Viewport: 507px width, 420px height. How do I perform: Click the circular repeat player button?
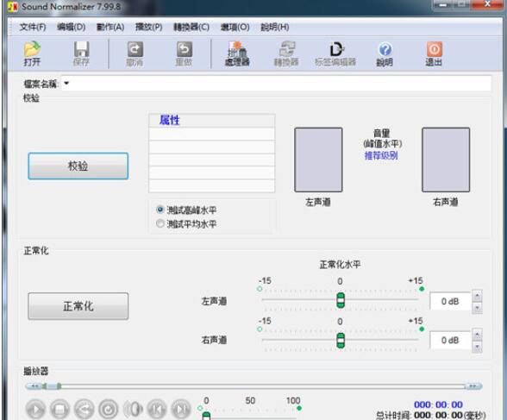109,410
